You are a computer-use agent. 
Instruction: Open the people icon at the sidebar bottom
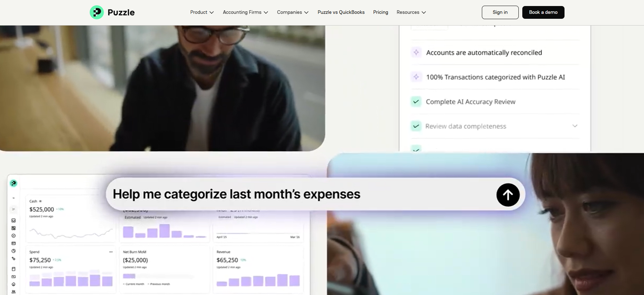(13, 292)
